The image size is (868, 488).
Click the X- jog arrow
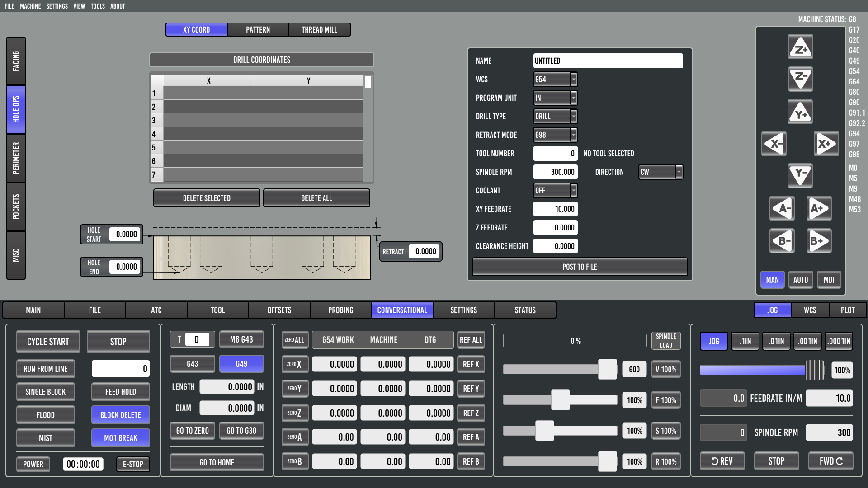(774, 144)
